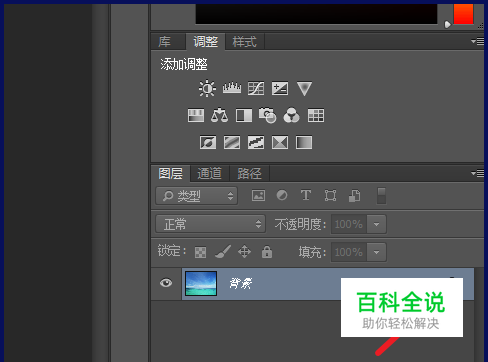Add a Photo Filter adjustment
Image resolution: width=488 pixels, height=362 pixels.
[x=268, y=115]
